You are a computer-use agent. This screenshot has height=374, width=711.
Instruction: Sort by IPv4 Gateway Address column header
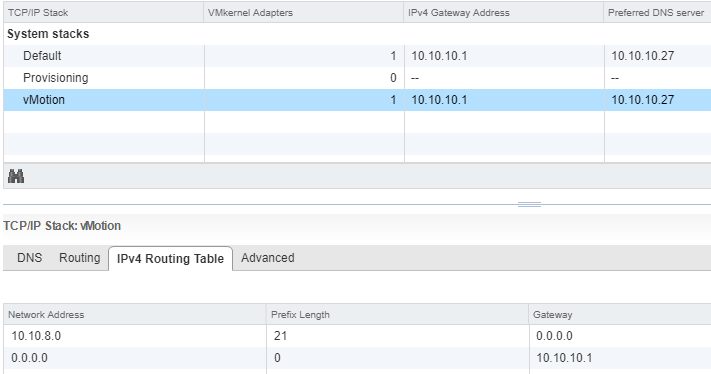(503, 13)
